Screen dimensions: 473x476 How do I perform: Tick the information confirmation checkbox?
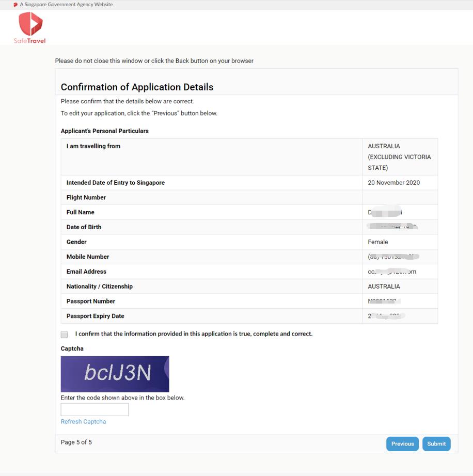click(65, 334)
